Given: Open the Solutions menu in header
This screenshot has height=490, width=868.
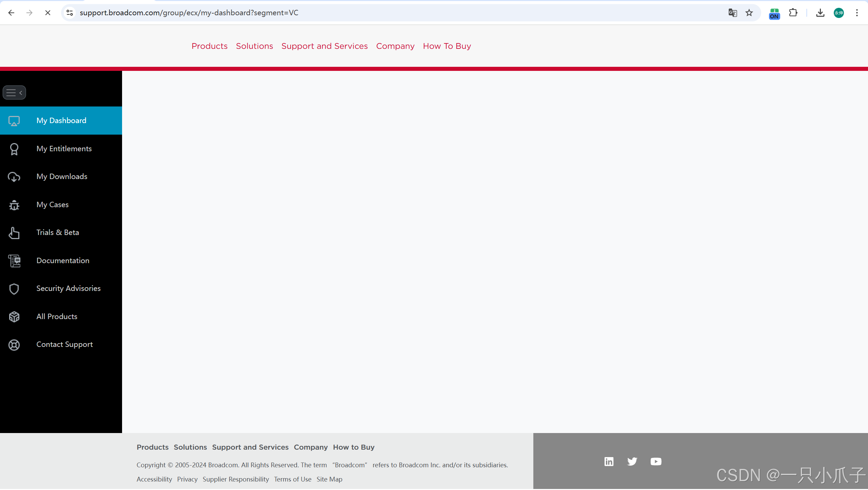Looking at the screenshot, I should coord(254,46).
